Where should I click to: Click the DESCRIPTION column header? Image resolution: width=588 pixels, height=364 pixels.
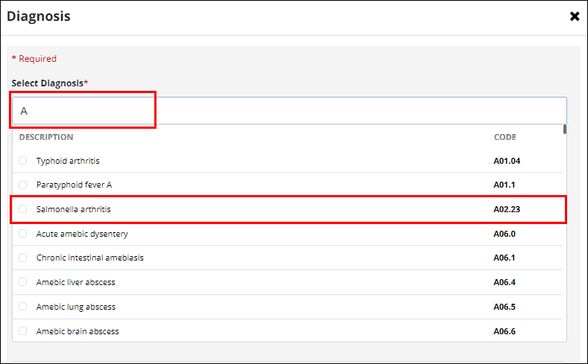click(x=46, y=137)
